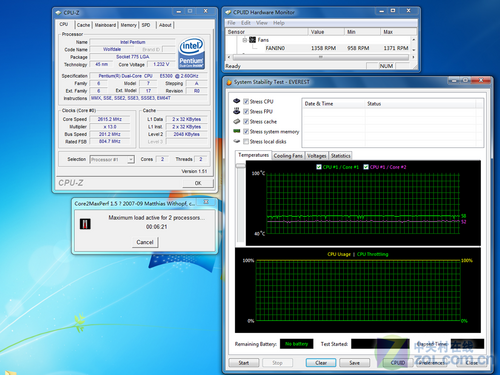The width and height of the screenshot is (500, 375).
Task: Open the Processor #1 selection dropdown
Action: click(131, 160)
